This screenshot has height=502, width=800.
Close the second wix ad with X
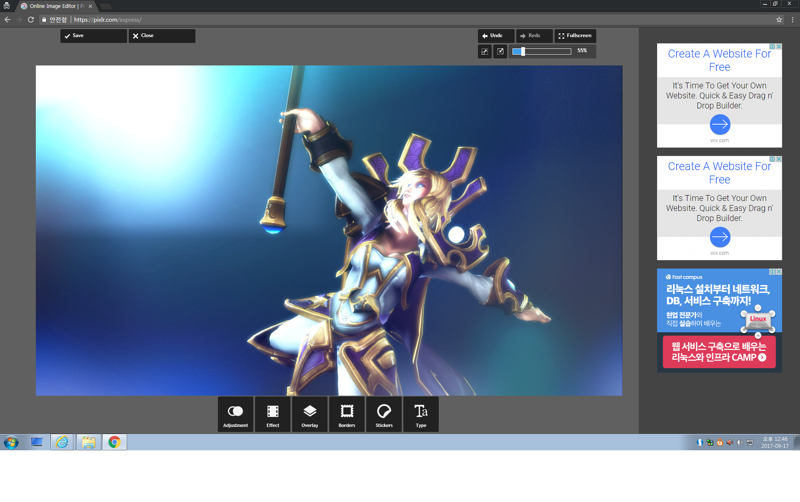pos(779,159)
